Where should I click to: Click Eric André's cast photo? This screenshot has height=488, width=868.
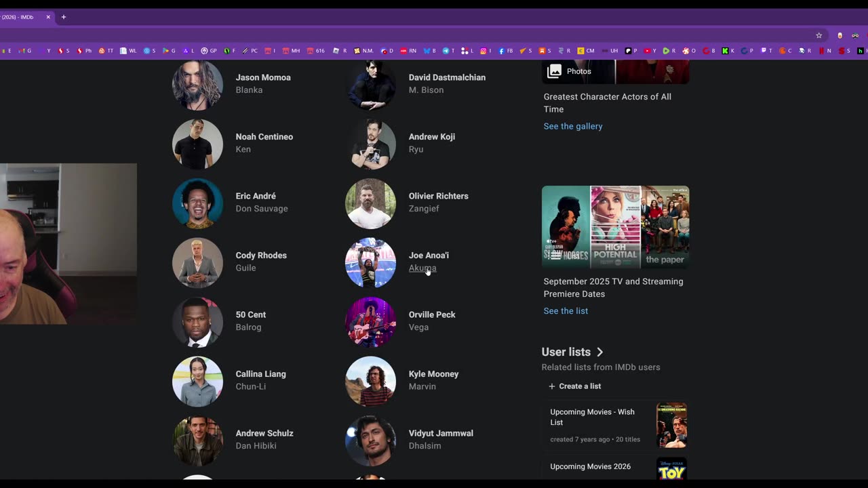click(197, 203)
